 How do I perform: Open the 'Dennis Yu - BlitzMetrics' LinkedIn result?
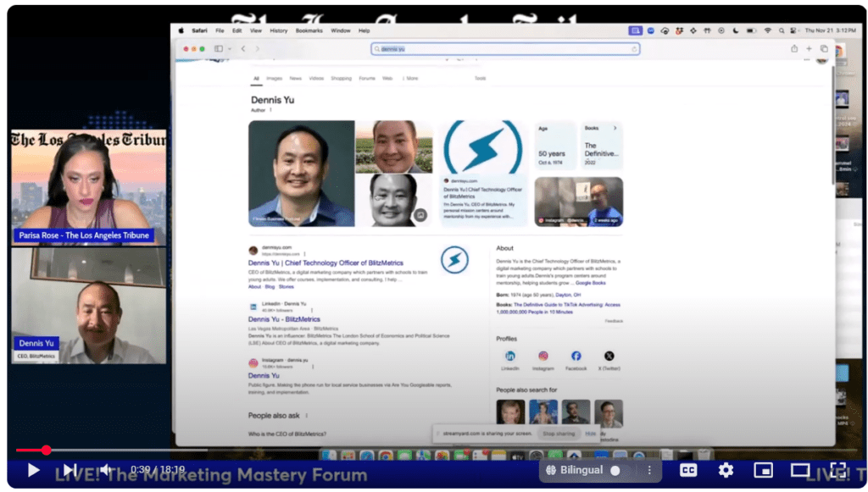click(x=285, y=319)
